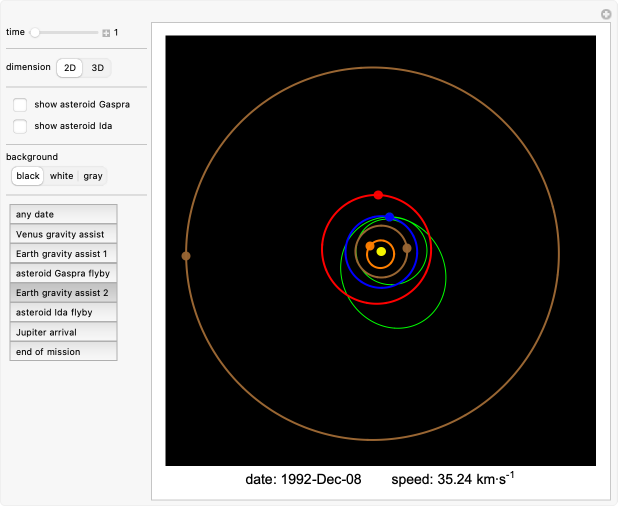Viewport: 618px width, 507px height.
Task: Jump to Venus gravity assist
Action: click(x=64, y=234)
